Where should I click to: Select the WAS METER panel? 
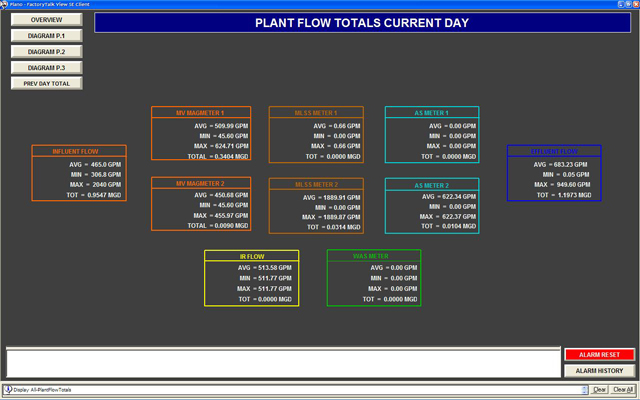tap(374, 278)
